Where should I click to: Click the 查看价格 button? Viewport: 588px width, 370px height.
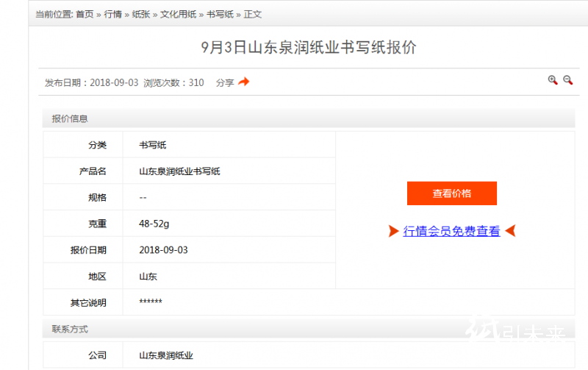pos(452,193)
